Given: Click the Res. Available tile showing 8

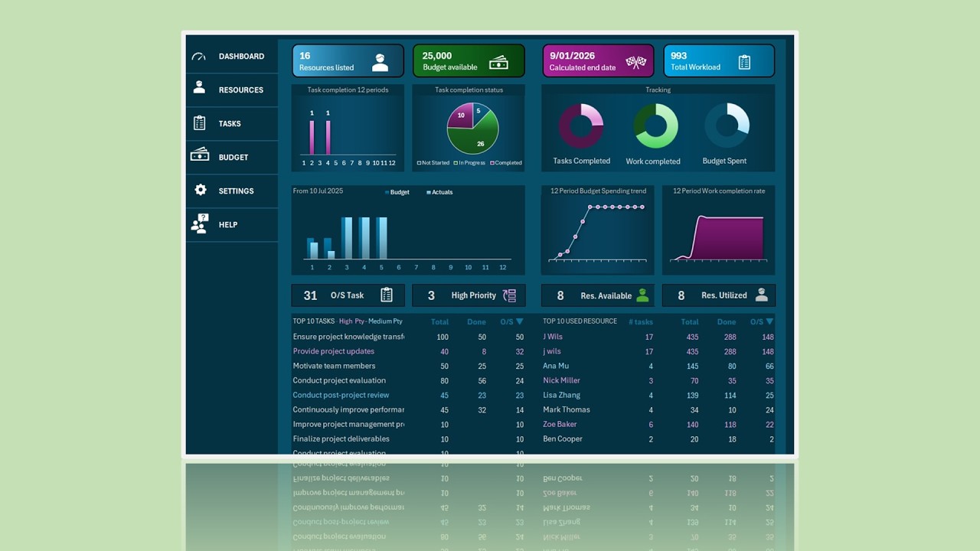Looking at the screenshot, I should 598,295.
